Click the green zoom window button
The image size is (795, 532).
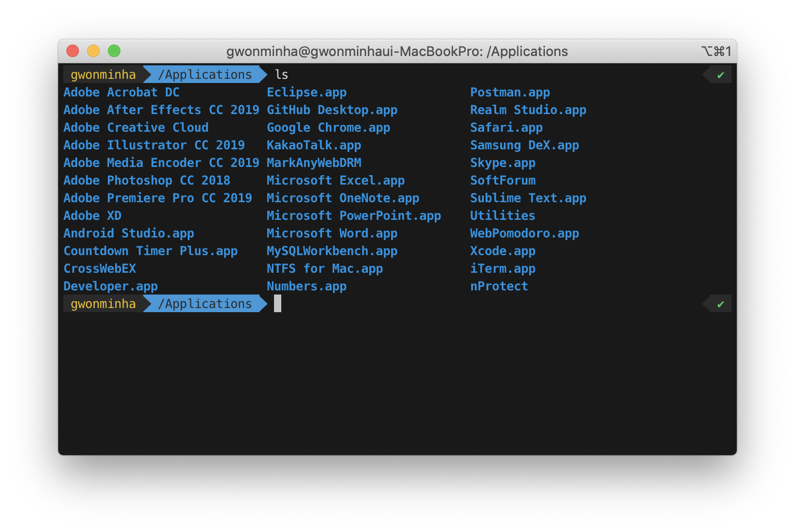[114, 51]
